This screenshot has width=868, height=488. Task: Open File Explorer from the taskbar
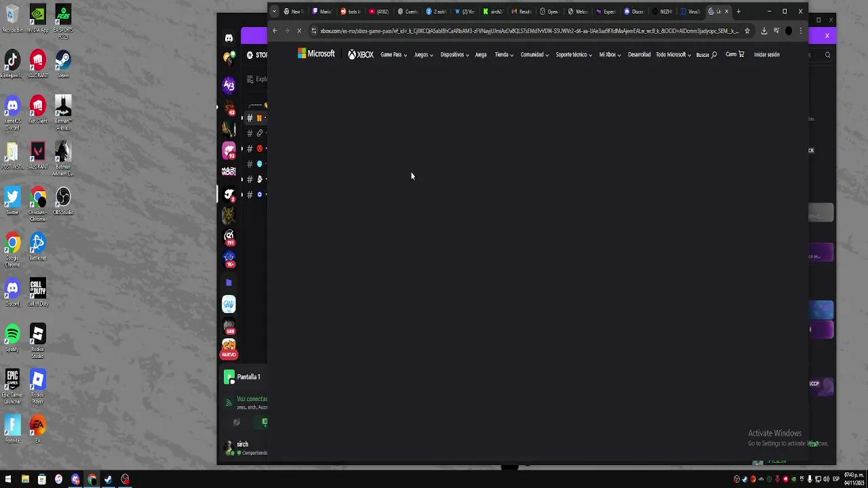pos(25,480)
